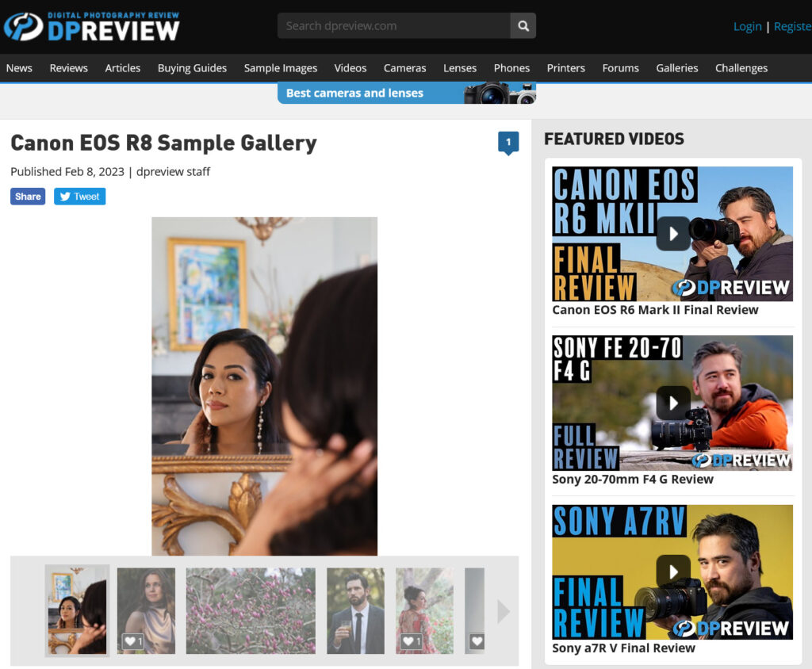Click the search magnifier icon

tap(523, 26)
